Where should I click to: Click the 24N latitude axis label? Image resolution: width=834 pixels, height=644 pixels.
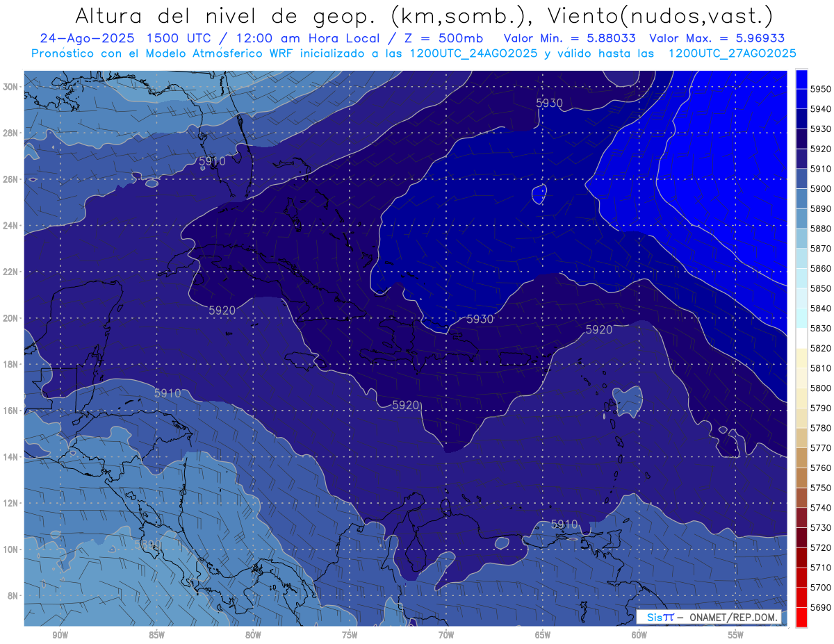point(10,226)
